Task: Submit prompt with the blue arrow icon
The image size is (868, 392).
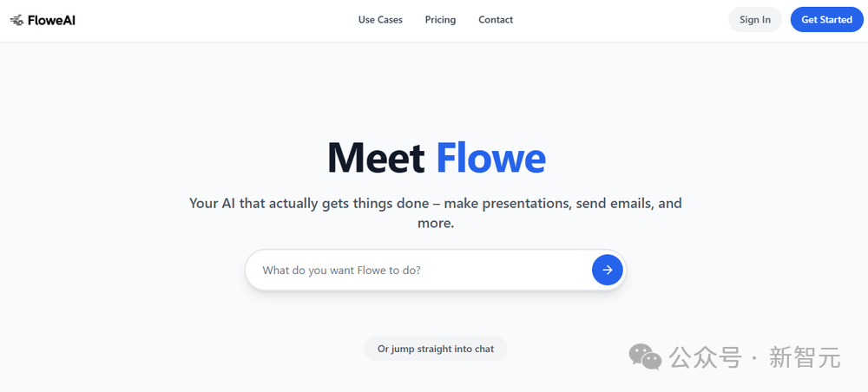Action: tap(608, 270)
